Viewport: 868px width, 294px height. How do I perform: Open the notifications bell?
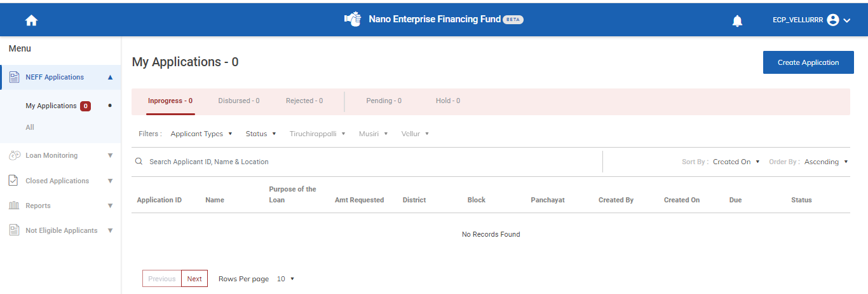737,21
